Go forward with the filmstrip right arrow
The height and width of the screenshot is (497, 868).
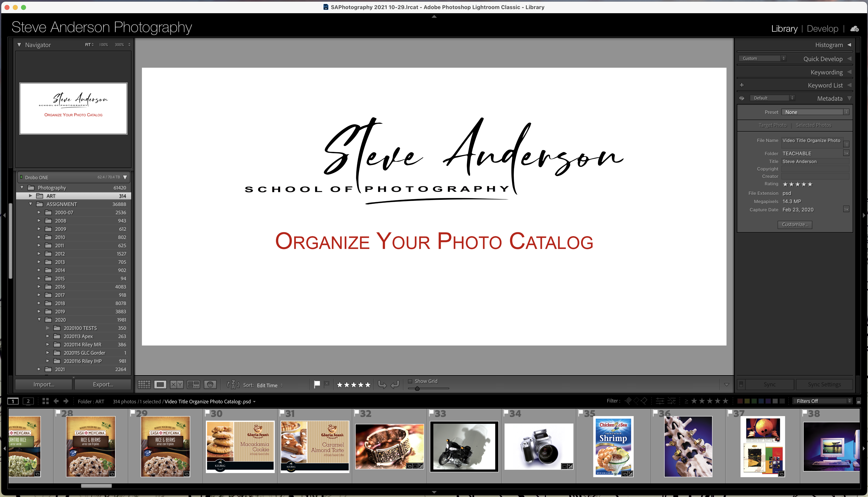coord(66,401)
